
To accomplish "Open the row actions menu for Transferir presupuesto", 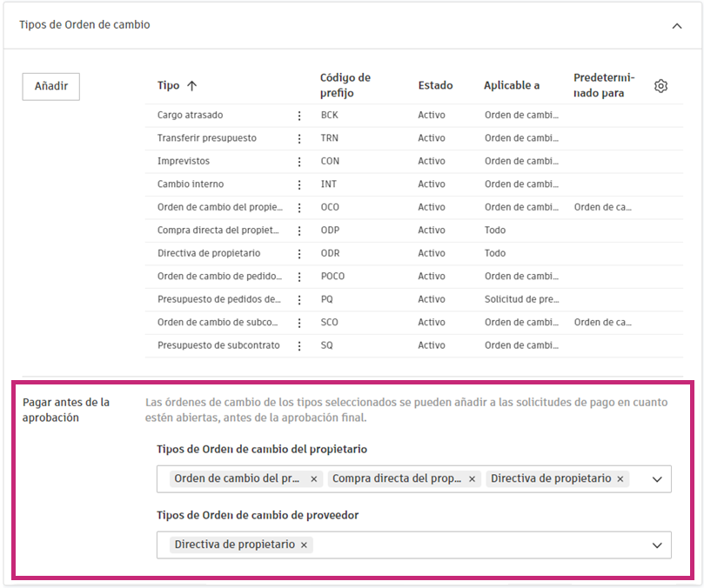I will pyautogui.click(x=300, y=138).
